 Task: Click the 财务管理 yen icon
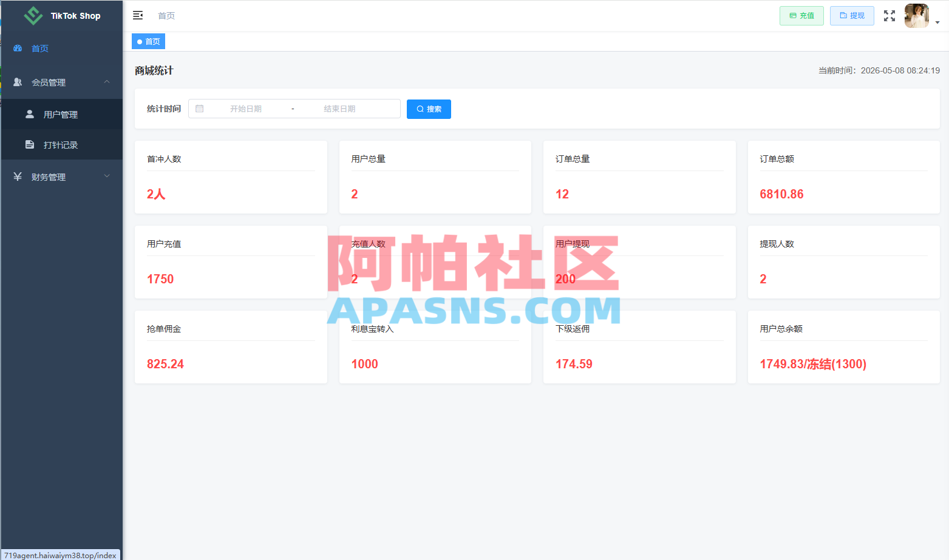(x=18, y=177)
